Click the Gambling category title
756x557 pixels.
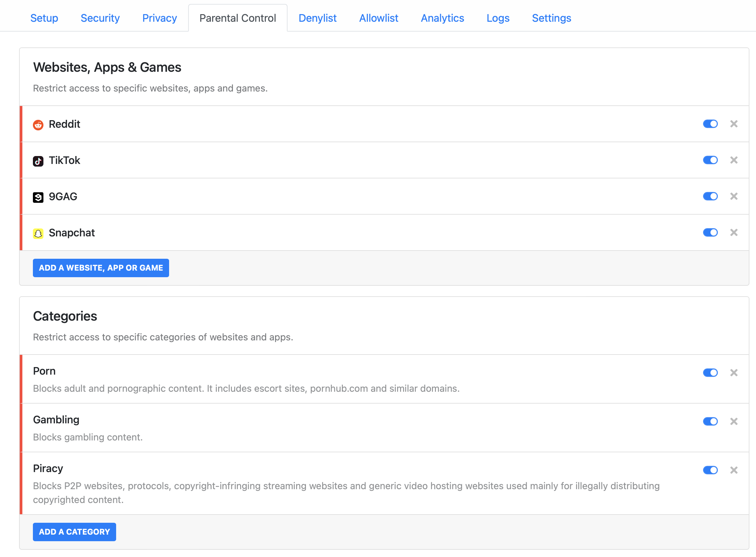tap(56, 420)
